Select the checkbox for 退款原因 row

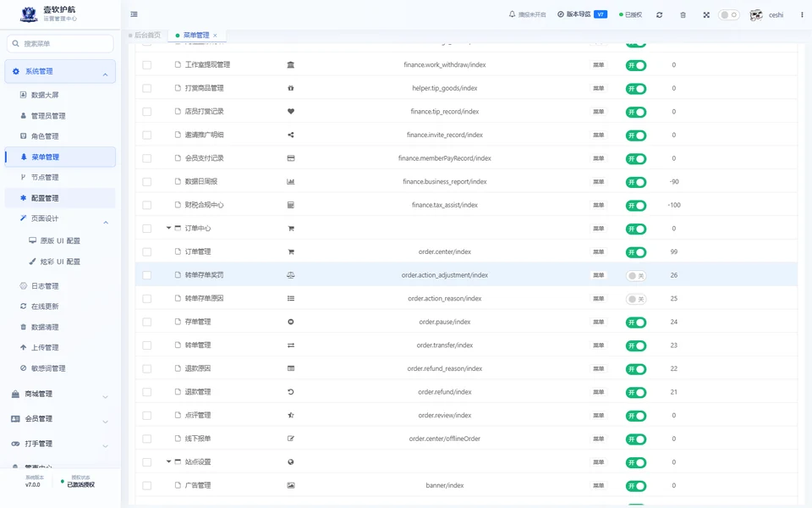[147, 368]
